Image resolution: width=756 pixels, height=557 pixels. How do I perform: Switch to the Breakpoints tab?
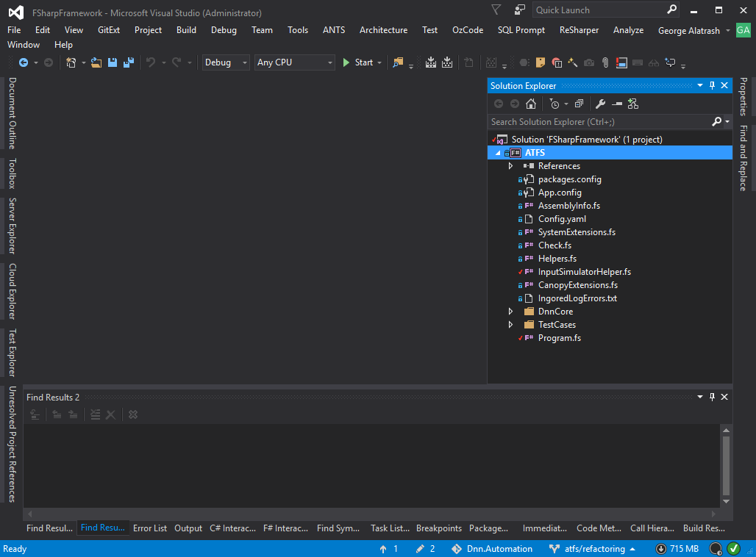[439, 528]
